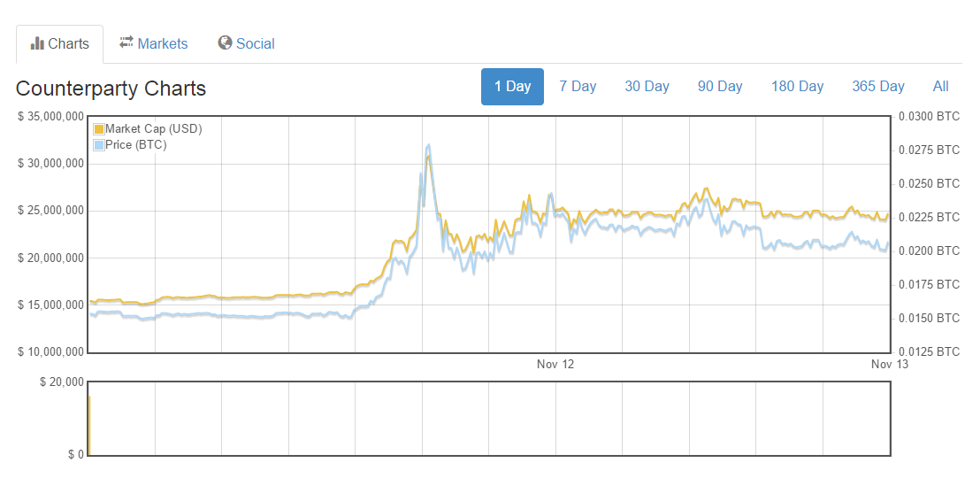Show the 7 Day chart range

tap(578, 87)
